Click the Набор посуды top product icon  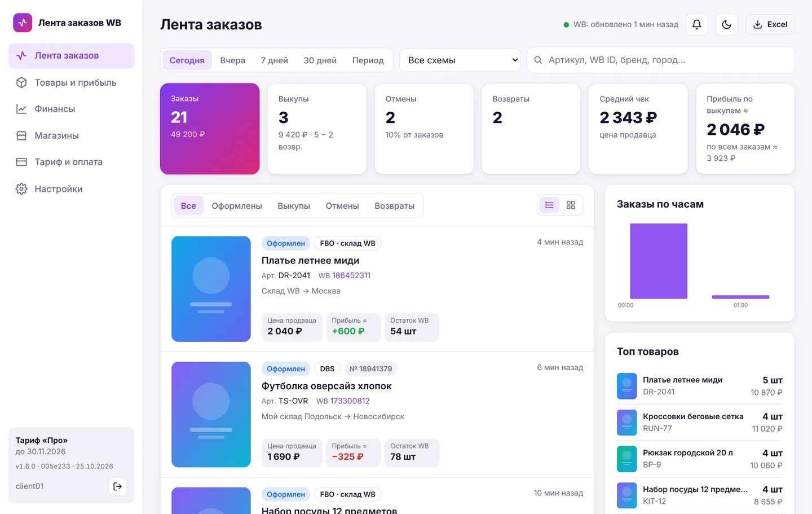tap(627, 495)
